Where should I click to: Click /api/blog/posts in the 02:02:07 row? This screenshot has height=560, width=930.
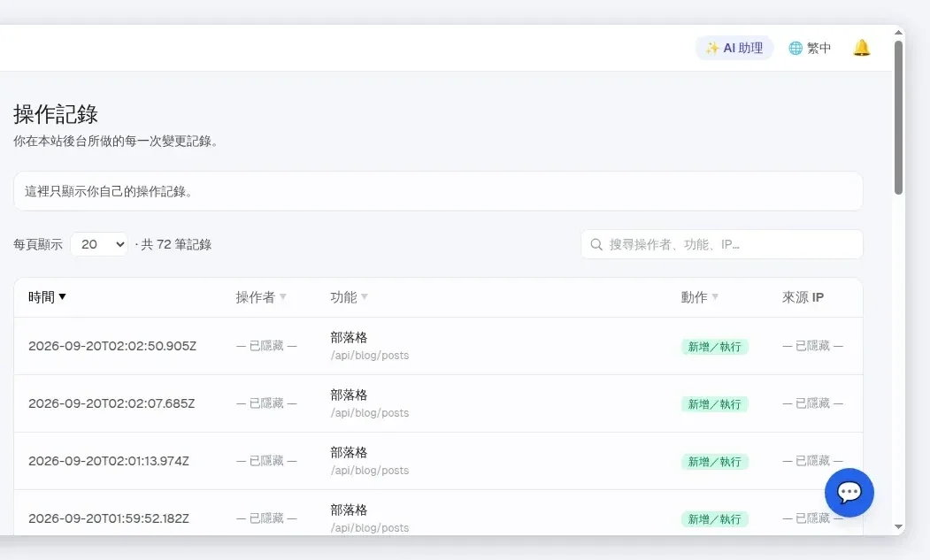pos(370,413)
